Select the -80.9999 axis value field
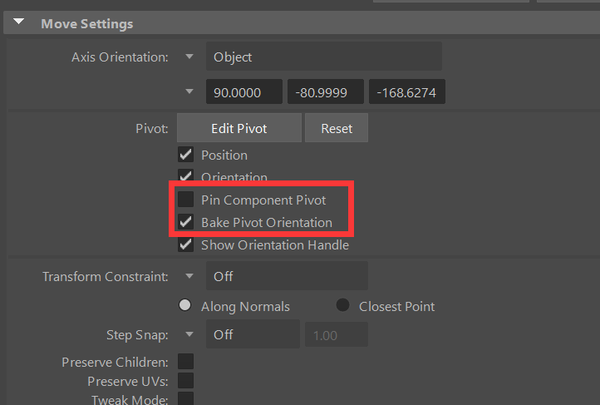 (x=325, y=93)
